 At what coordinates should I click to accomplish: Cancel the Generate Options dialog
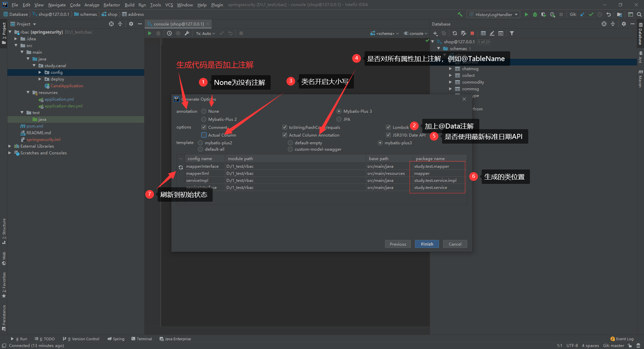pyautogui.click(x=455, y=244)
